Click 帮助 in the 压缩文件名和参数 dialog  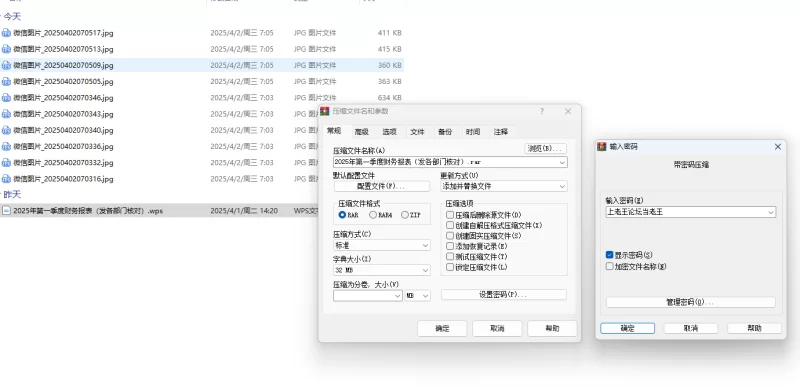[552, 329]
